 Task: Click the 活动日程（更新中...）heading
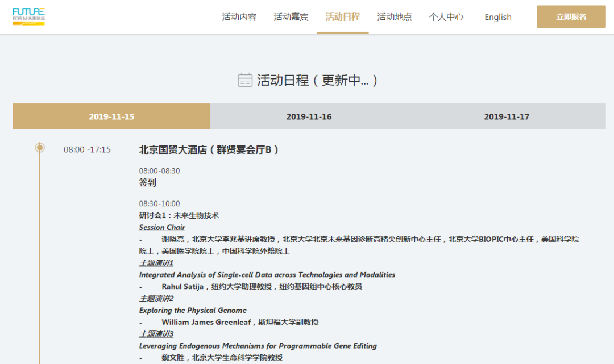317,80
